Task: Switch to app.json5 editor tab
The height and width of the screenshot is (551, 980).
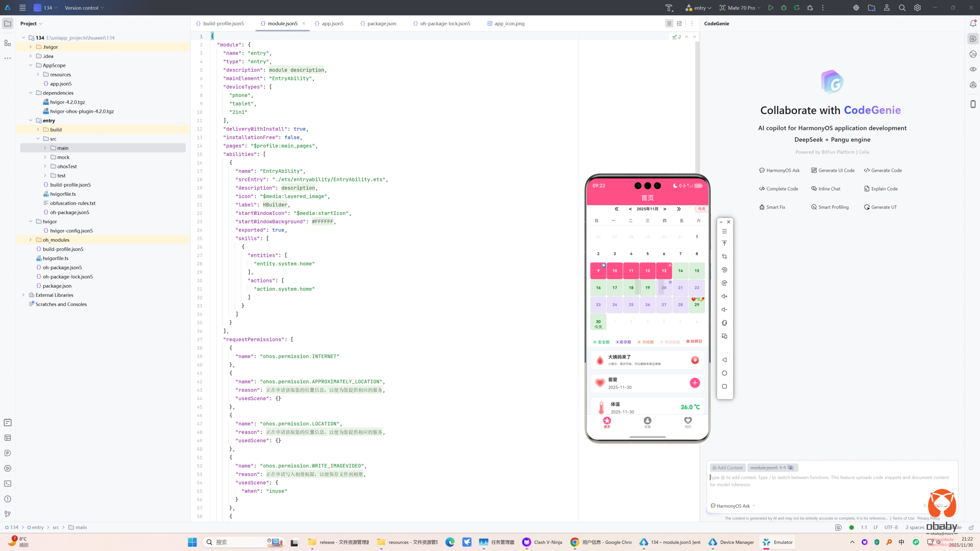Action: tap(332, 23)
